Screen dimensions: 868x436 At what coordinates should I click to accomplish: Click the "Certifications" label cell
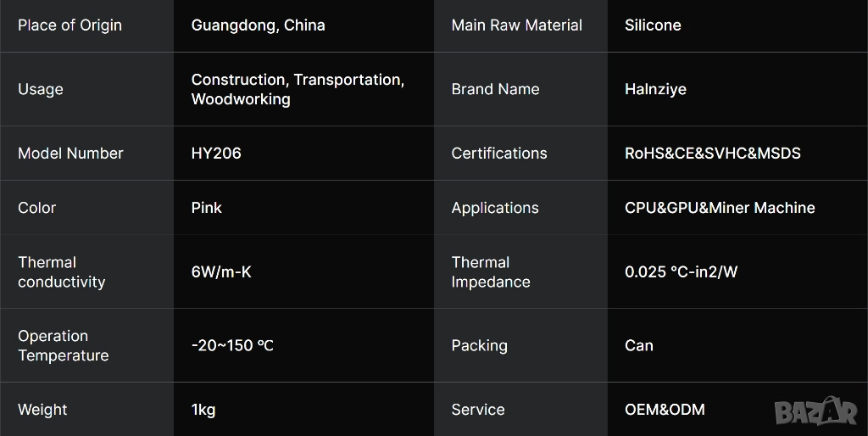tap(498, 154)
